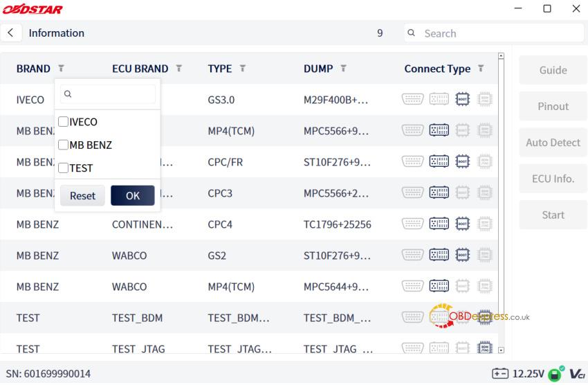Click the BOOT chip icon in CPC3 row
Screen dimensions: 588x385
[x=462, y=193]
